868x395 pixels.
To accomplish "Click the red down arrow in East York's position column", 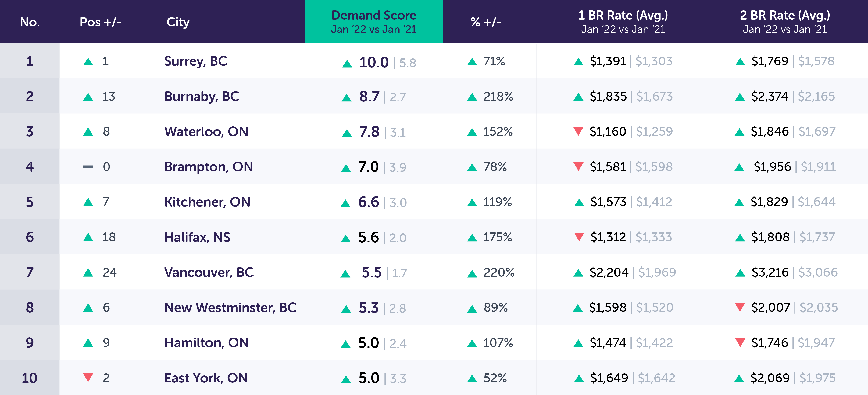I will 88,377.
